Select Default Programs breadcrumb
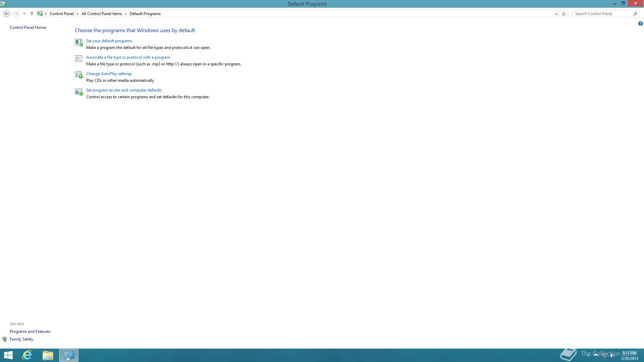 click(145, 14)
